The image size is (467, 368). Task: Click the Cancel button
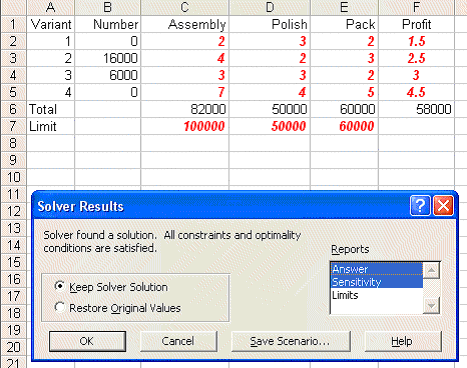coord(178,341)
